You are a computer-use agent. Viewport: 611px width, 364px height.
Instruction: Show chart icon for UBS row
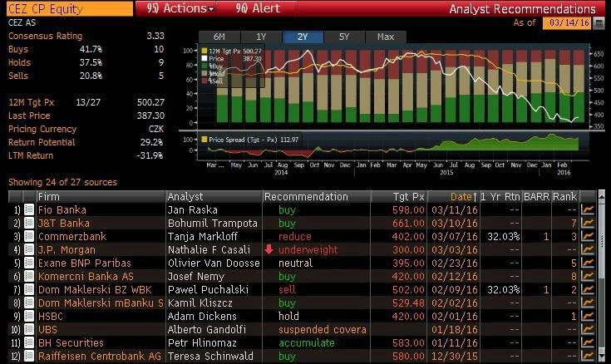tap(587, 329)
